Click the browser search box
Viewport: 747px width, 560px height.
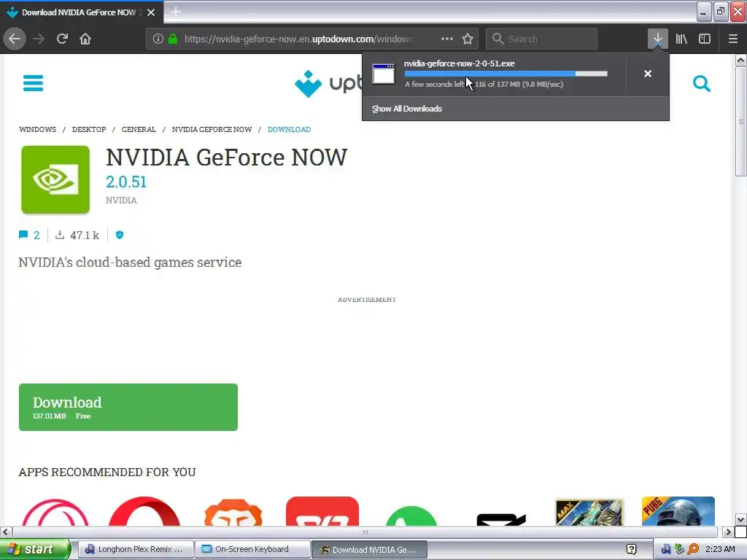pos(542,39)
